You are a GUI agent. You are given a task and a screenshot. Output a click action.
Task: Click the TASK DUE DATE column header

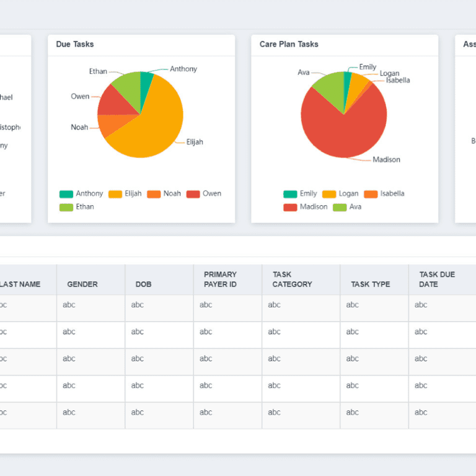coord(437,280)
